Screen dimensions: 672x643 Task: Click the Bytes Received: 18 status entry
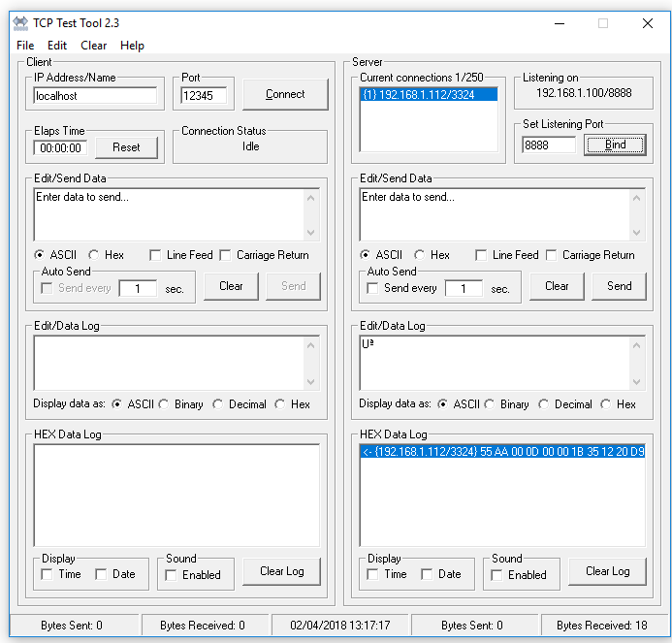pyautogui.click(x=602, y=626)
